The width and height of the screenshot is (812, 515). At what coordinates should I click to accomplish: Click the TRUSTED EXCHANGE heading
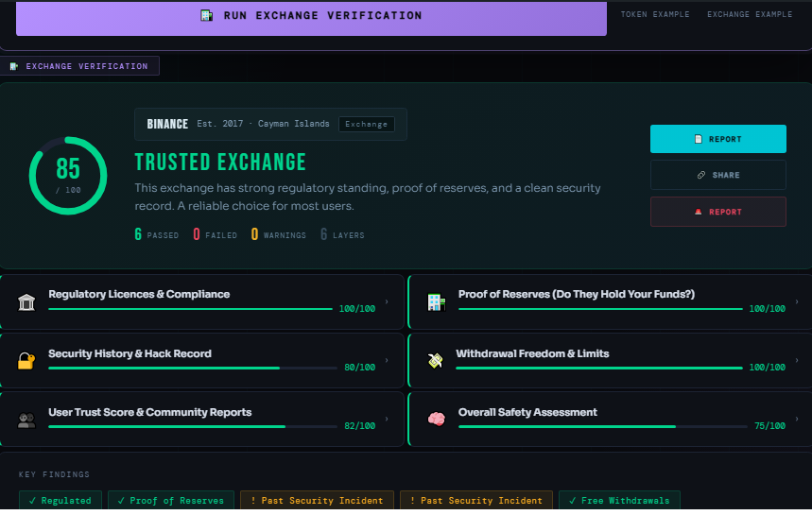pyautogui.click(x=220, y=162)
